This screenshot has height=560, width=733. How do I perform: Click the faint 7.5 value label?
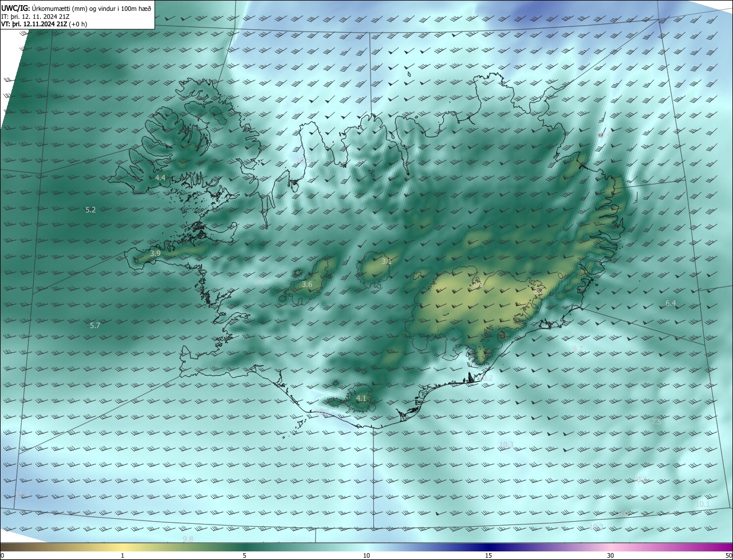656,422
